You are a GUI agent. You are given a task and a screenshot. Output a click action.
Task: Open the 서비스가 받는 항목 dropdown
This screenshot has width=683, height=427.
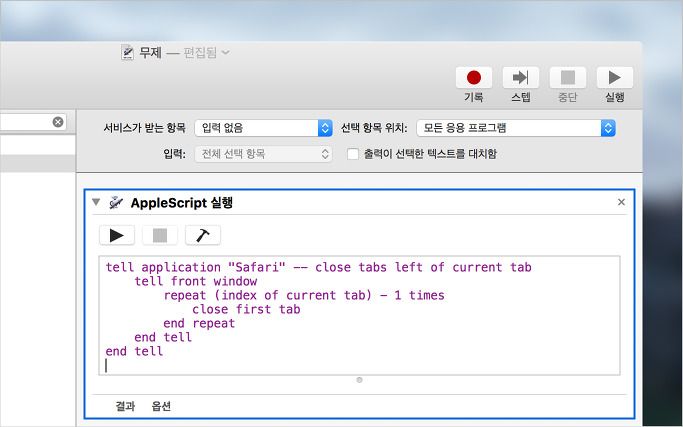pos(263,128)
